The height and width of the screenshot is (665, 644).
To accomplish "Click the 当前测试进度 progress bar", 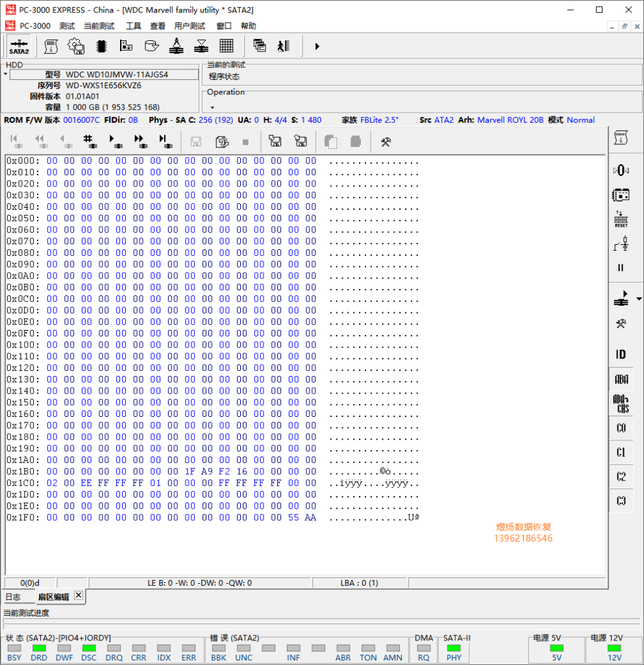I will click(321, 621).
